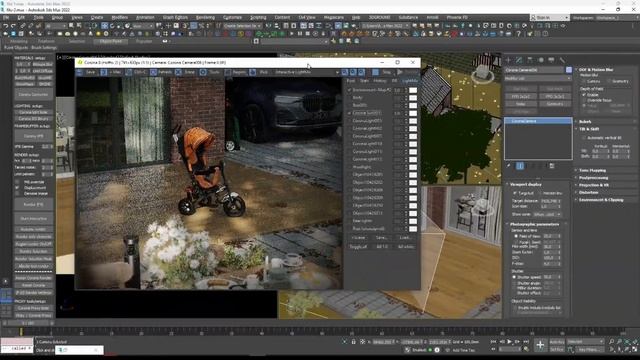Expand the Distortion rollout
Image resolution: width=640 pixels, height=360 pixels.
pos(589,193)
